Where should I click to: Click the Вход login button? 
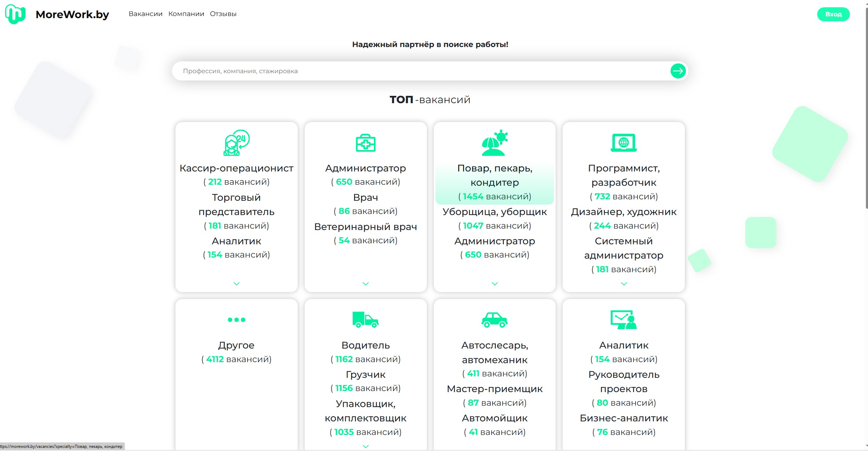tap(833, 14)
